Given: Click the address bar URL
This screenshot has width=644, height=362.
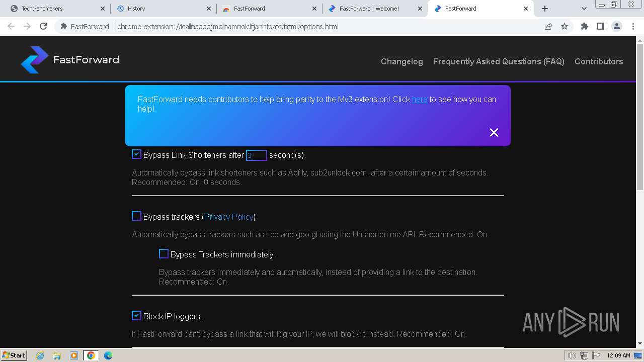Looking at the screenshot, I should pyautogui.click(x=228, y=26).
